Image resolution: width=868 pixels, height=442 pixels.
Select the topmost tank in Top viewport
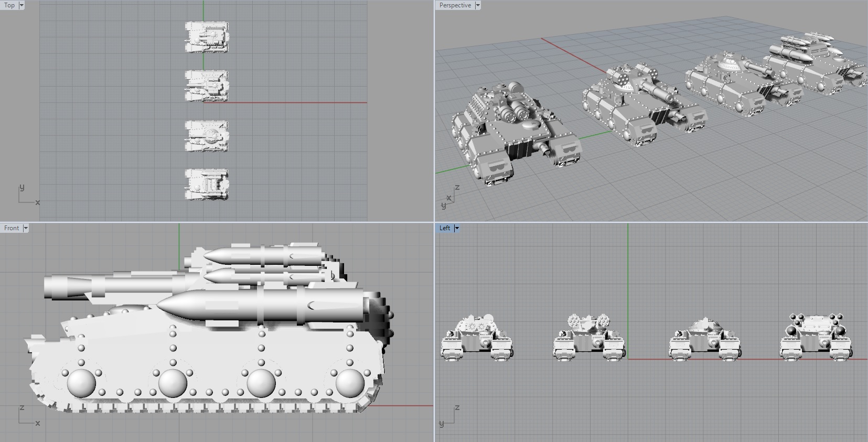tap(207, 37)
